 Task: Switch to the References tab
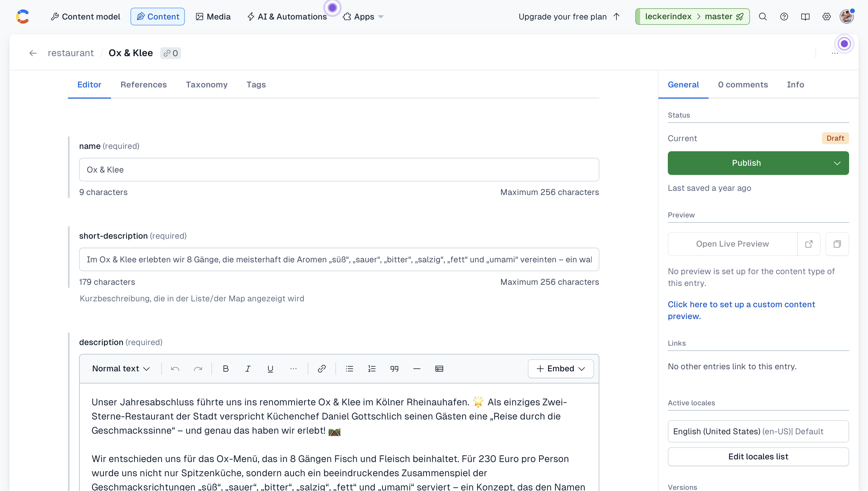tap(143, 85)
